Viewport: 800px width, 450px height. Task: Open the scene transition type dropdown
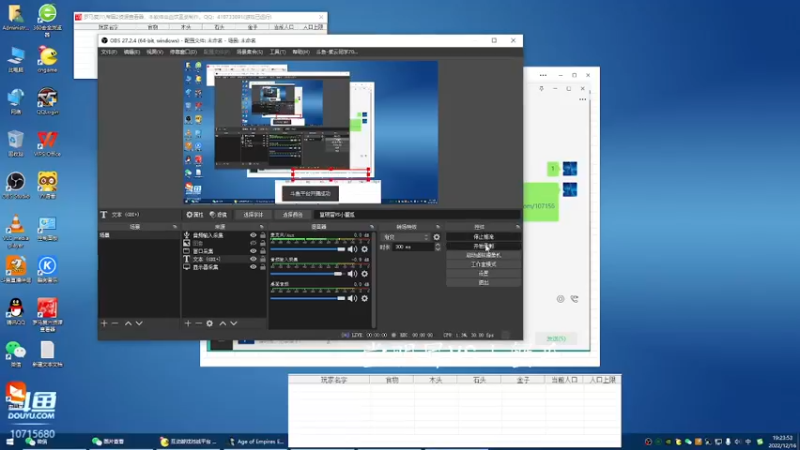pos(405,237)
